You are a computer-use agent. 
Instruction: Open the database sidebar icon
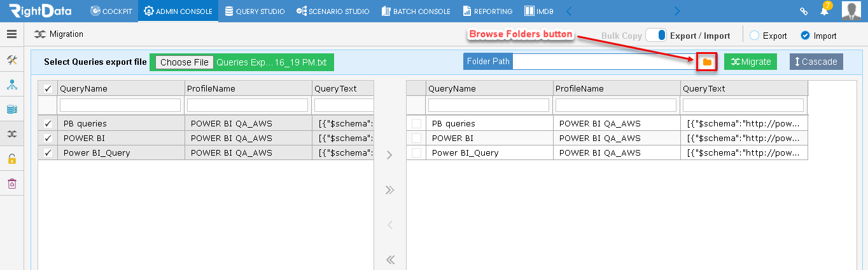point(11,109)
